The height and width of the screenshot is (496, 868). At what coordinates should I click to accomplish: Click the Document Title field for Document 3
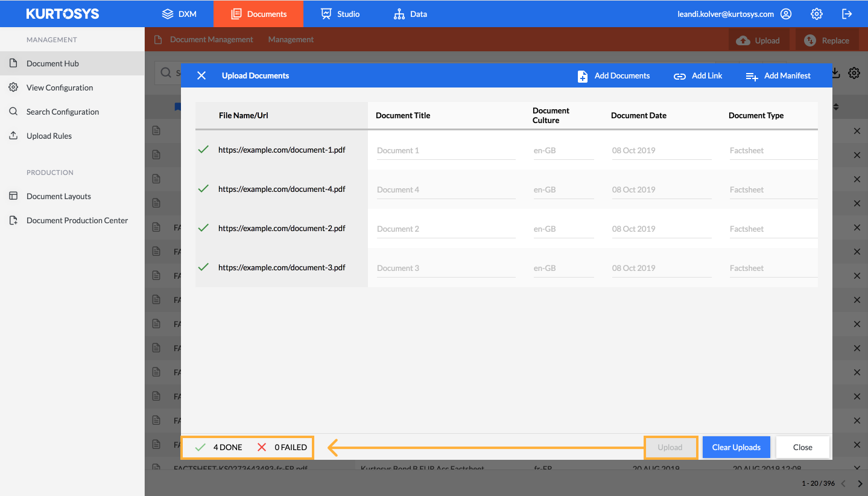[x=446, y=269]
